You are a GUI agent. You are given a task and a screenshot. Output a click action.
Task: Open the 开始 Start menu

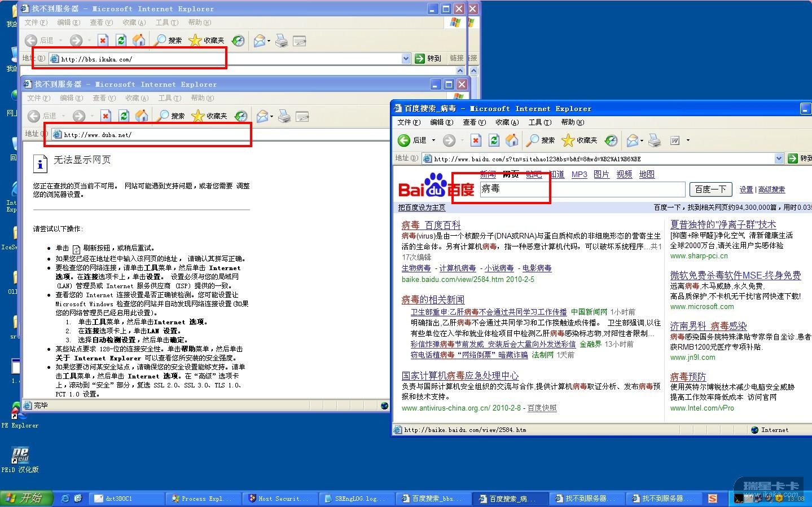[x=27, y=499]
